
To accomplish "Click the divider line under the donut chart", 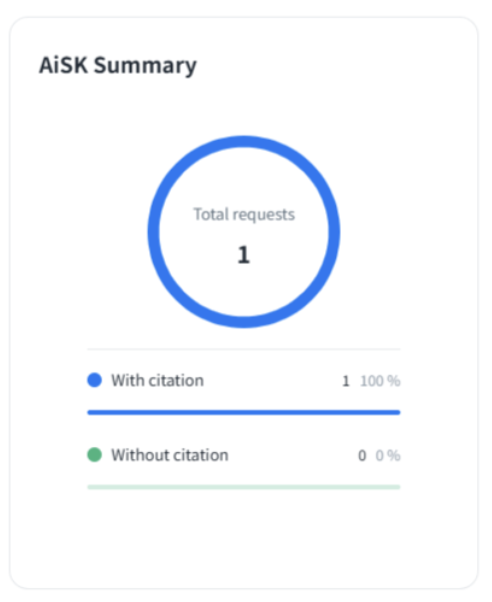I will [244, 349].
